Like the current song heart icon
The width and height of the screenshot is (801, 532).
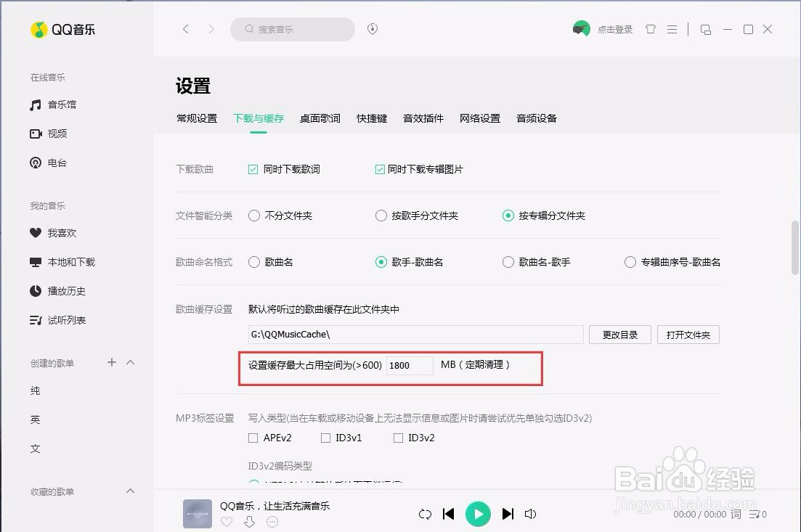[227, 522]
